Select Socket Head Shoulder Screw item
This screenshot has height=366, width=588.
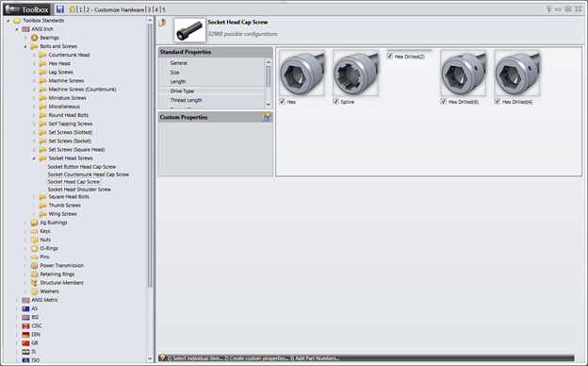(79, 190)
